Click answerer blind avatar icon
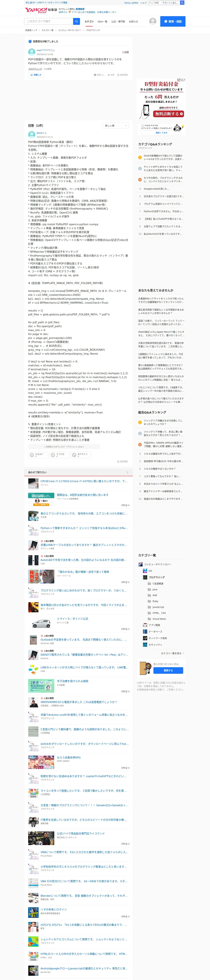Viewport: 210px width, 980px height. click(x=32, y=135)
